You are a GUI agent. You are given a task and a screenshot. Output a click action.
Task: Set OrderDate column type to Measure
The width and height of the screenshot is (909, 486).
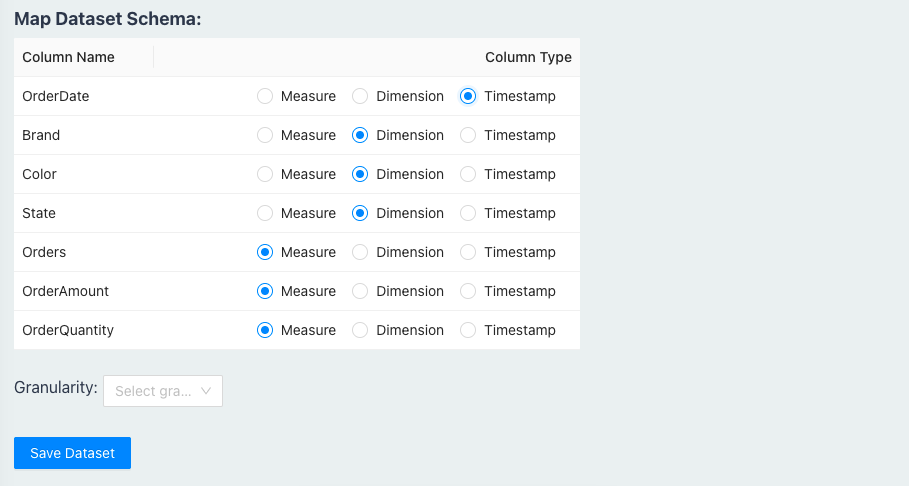pos(265,97)
